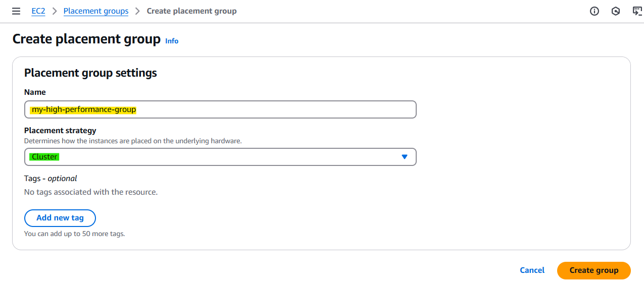
Task: Open the Info link beside the heading
Action: click(172, 41)
